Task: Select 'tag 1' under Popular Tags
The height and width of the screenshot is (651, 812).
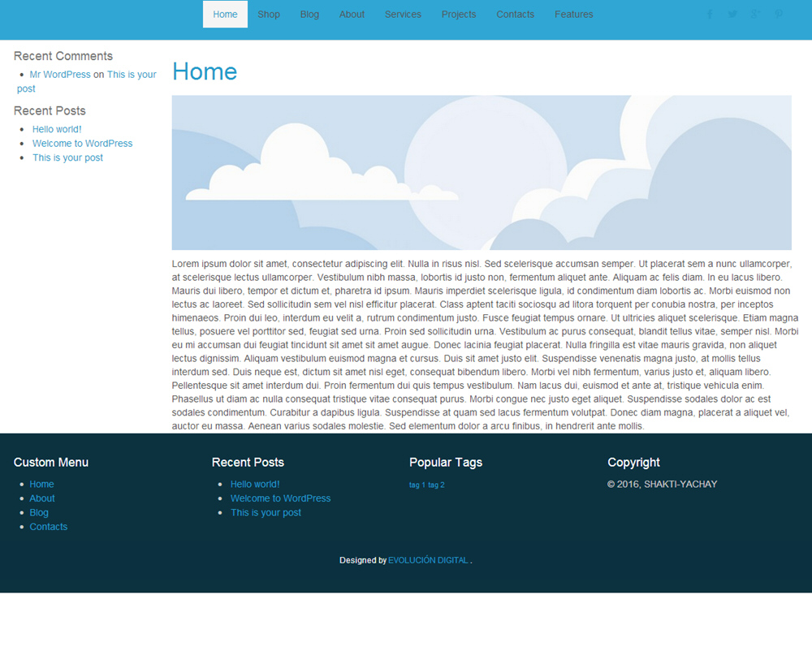Action: coord(417,485)
